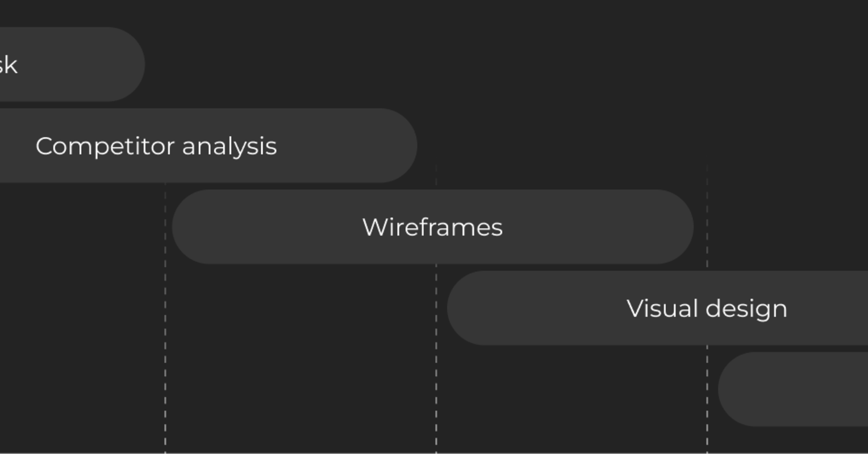Select the Competitor analysis task bar
This screenshot has height=454, width=868.
coord(208,145)
